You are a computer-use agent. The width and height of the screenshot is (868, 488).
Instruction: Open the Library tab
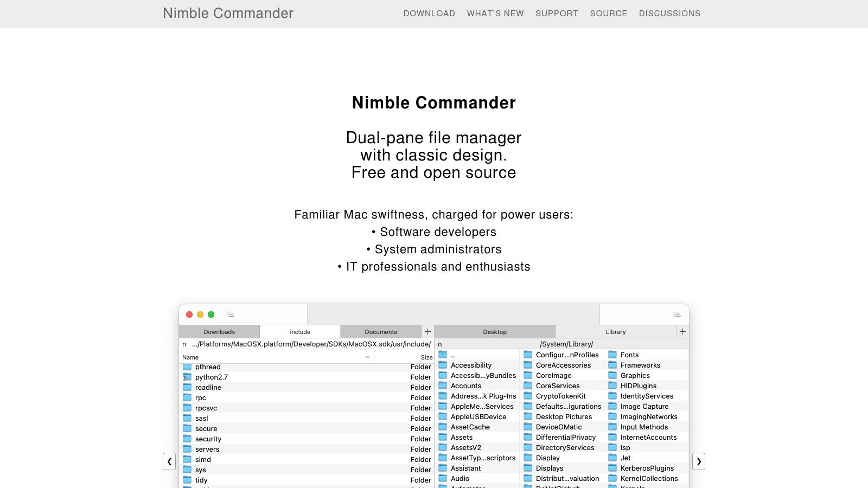click(x=616, y=332)
